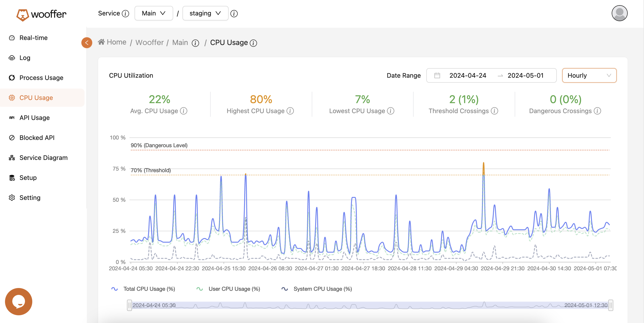Open the staging environment dropdown
This screenshot has width=644, height=323.
tap(205, 13)
